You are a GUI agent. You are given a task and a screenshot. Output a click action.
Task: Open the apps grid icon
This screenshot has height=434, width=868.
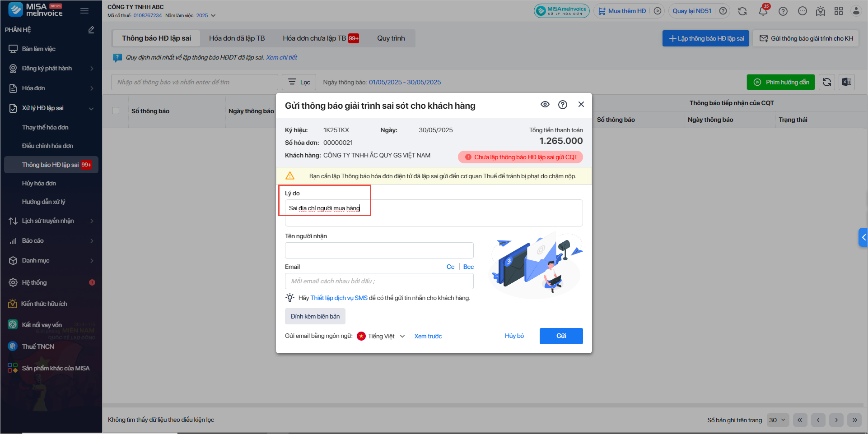point(839,11)
